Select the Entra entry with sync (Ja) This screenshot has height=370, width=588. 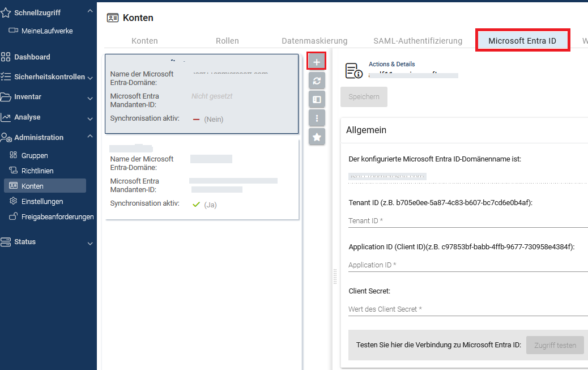pyautogui.click(x=202, y=180)
